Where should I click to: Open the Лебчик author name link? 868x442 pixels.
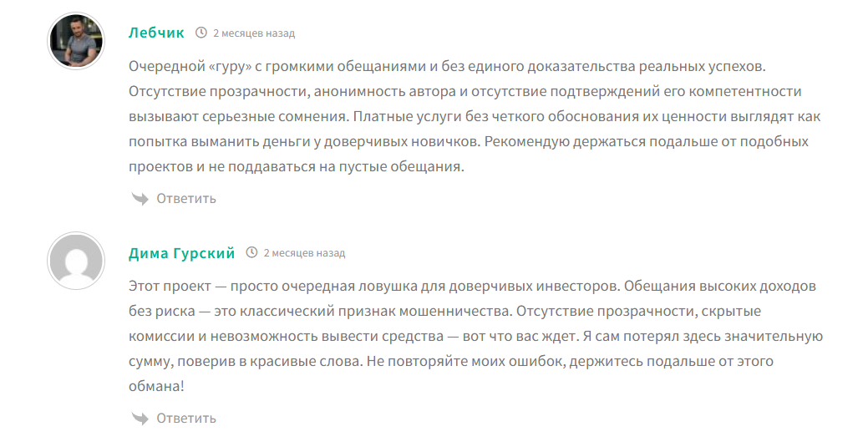point(156,33)
